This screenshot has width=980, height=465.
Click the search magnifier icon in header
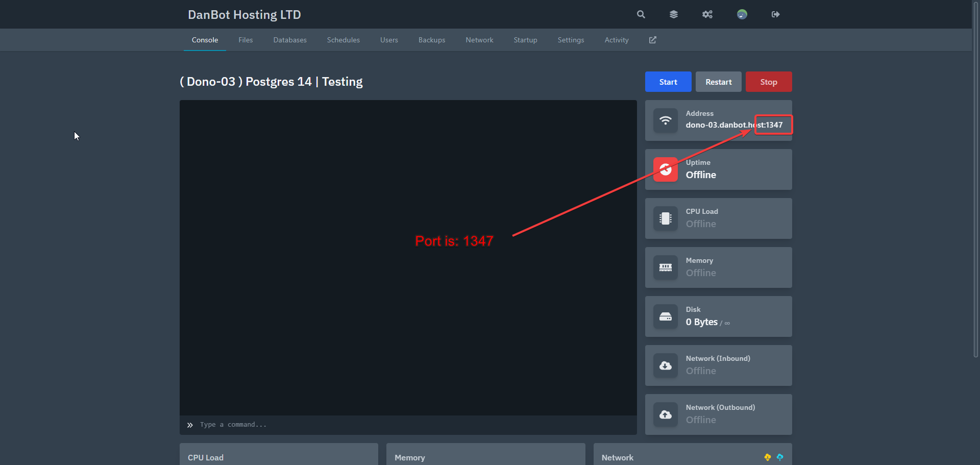pyautogui.click(x=641, y=14)
